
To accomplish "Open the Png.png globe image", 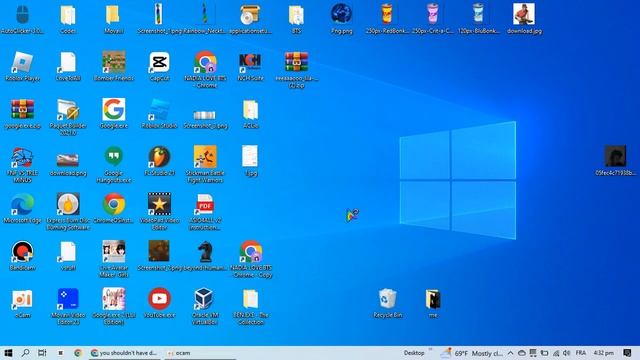I will click(342, 19).
